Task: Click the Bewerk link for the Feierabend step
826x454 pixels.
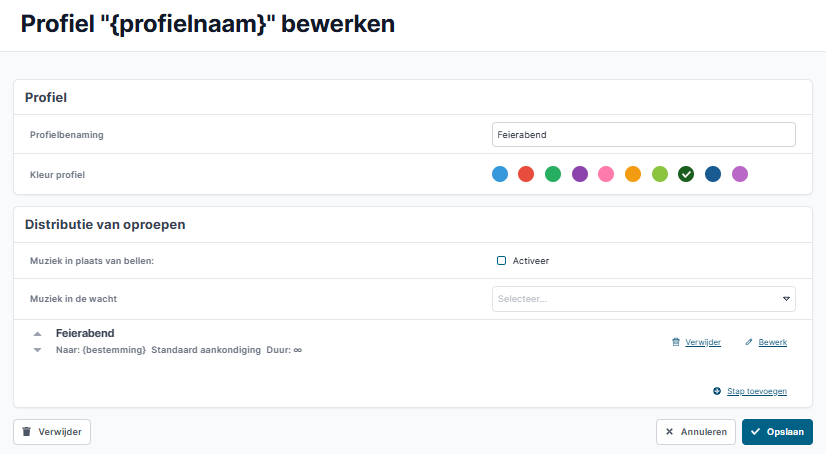Action: click(772, 342)
